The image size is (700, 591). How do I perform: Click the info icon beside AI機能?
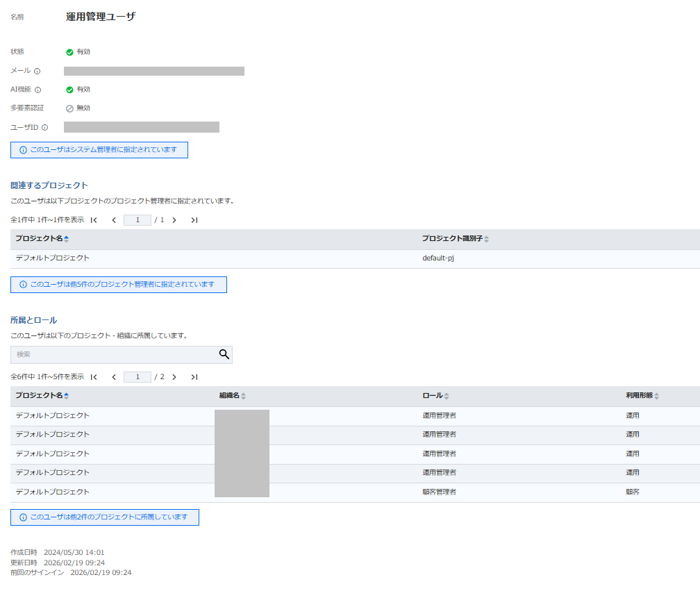[x=38, y=90]
